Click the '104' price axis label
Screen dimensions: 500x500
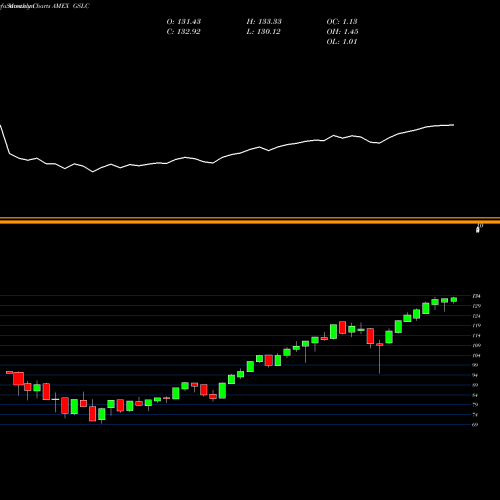click(x=476, y=356)
